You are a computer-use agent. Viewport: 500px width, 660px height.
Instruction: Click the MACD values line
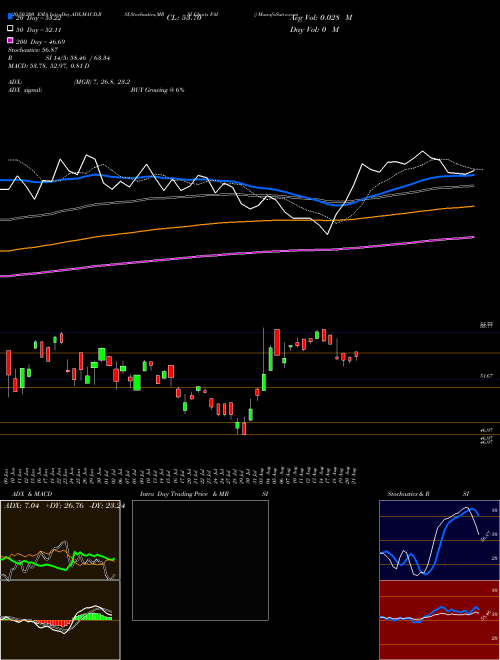click(48, 66)
